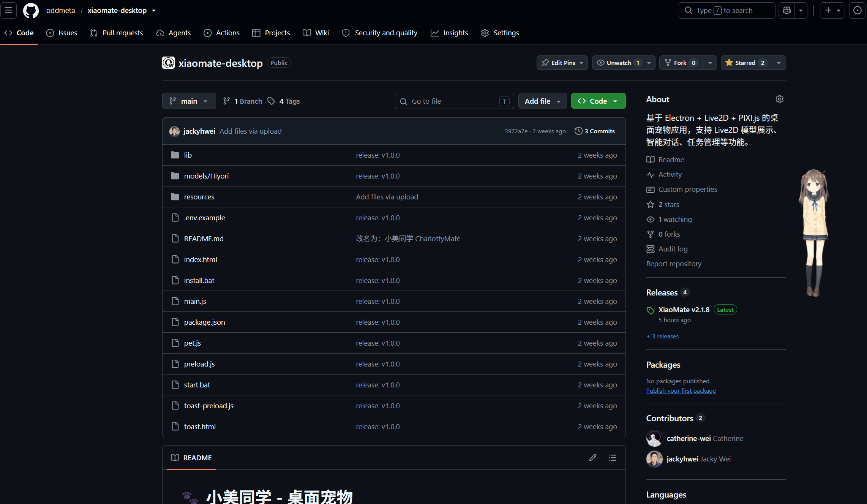Go to the Actions tab
The width and height of the screenshot is (867, 504).
tap(222, 33)
